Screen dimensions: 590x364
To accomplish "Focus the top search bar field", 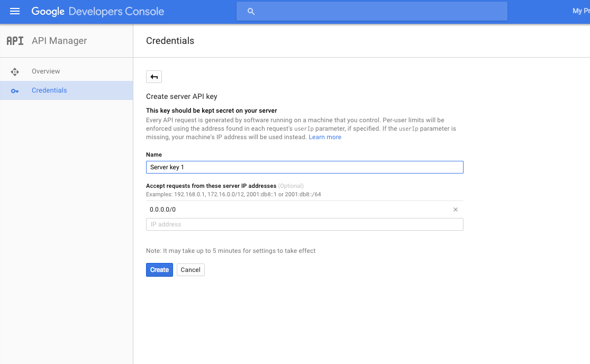I will (x=378, y=11).
